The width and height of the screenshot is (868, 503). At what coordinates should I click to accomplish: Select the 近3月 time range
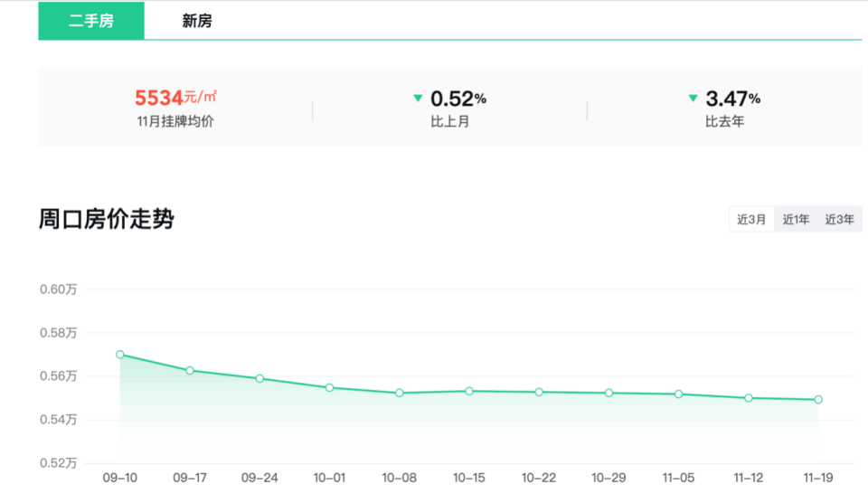(751, 219)
